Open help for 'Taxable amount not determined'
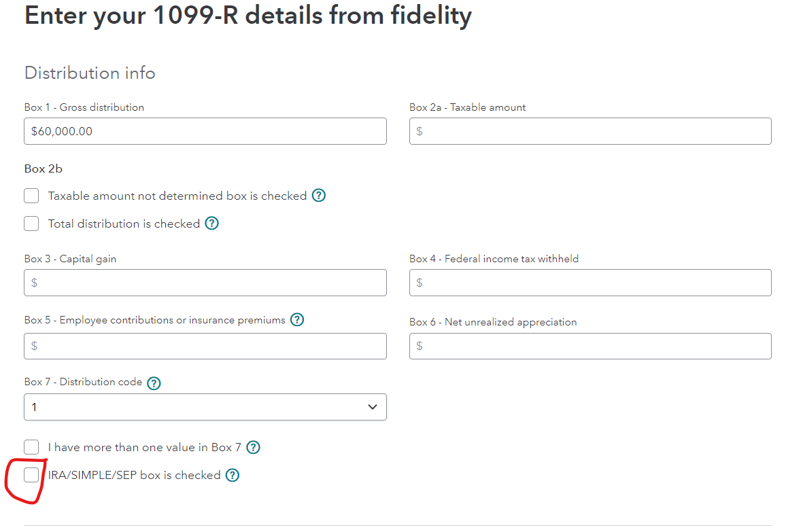Image resolution: width=786 pixels, height=532 pixels. (x=318, y=196)
